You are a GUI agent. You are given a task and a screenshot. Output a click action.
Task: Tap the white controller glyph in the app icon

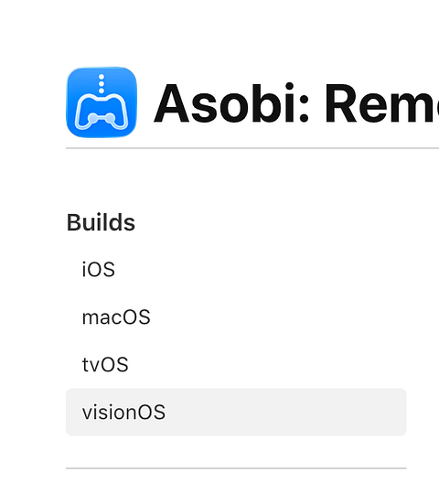[x=102, y=112]
